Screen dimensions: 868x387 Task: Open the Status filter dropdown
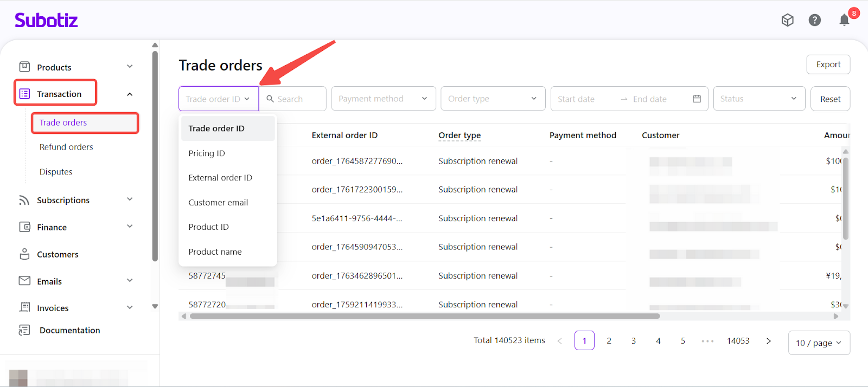pos(758,99)
